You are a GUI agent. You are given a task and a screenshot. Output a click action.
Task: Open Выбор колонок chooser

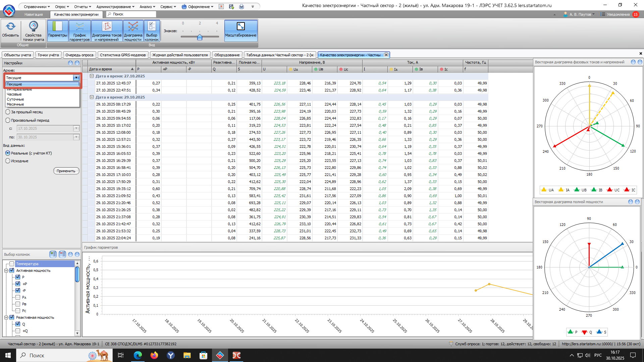pyautogui.click(x=152, y=31)
